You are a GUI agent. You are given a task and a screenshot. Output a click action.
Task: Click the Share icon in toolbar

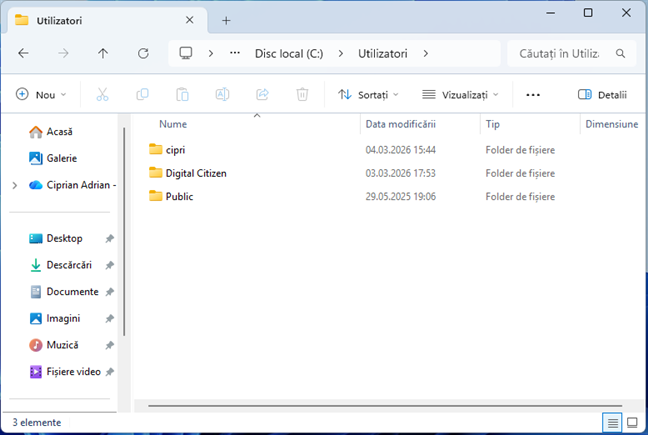point(262,95)
